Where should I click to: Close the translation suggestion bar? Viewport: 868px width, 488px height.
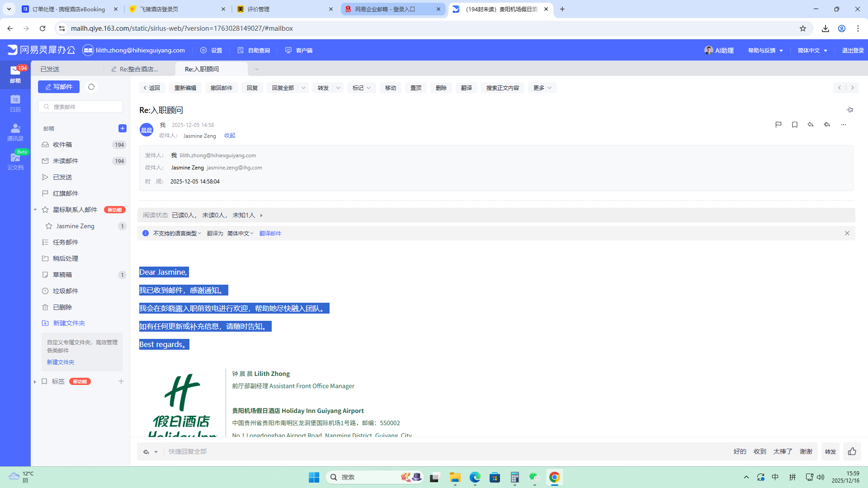pos(847,233)
